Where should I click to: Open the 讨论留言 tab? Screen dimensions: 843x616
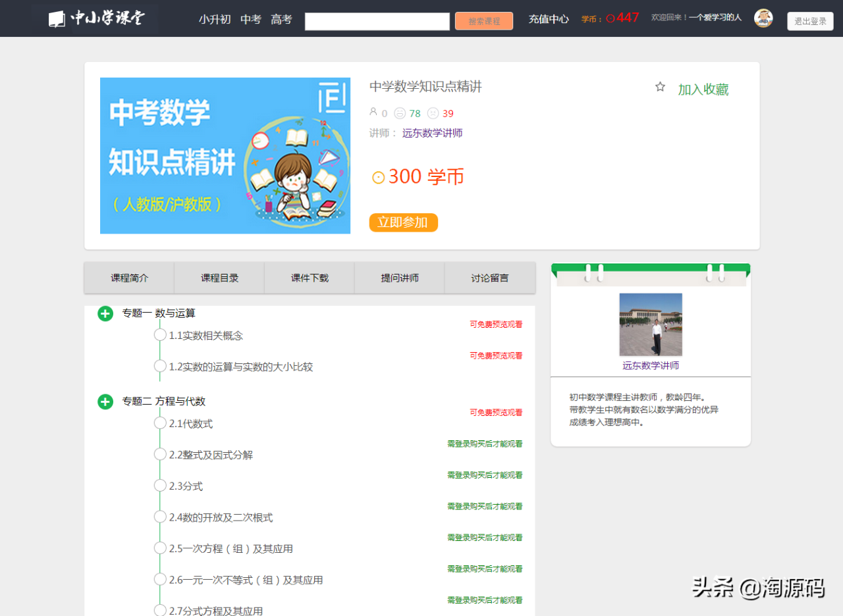490,278
